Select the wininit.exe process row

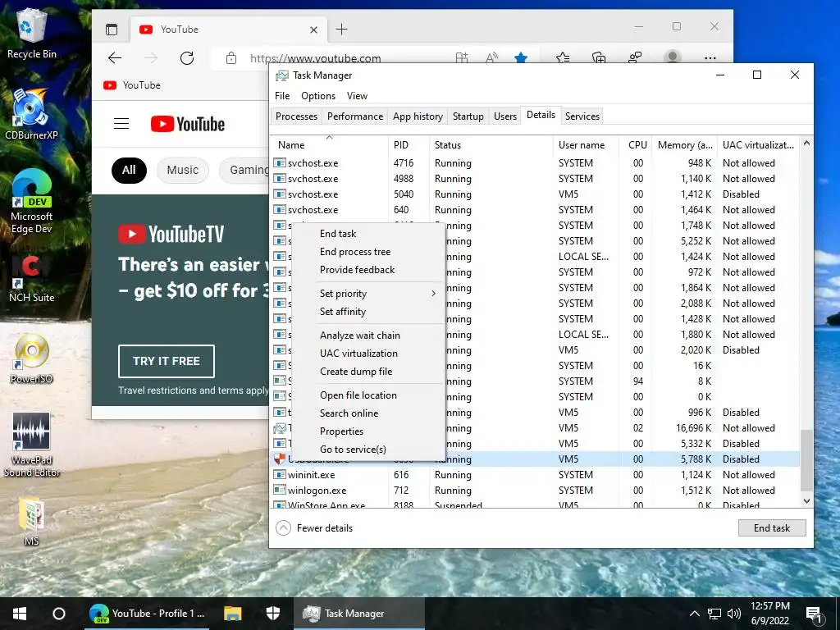[536, 475]
